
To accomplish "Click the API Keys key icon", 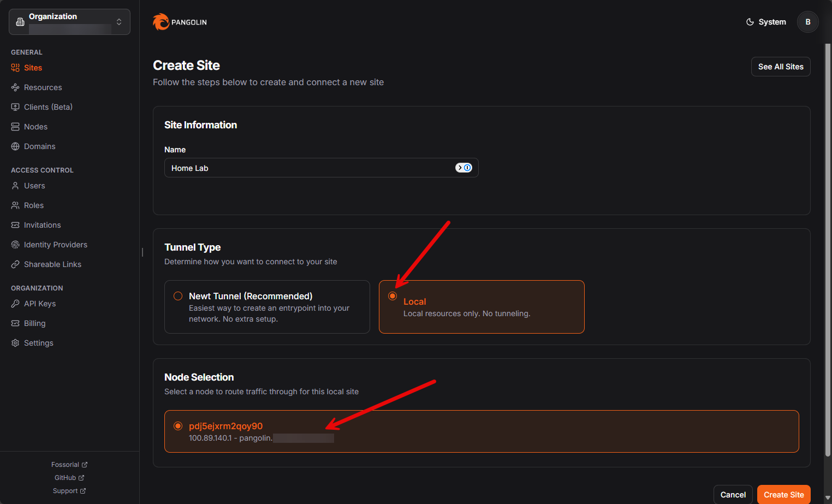I will click(x=15, y=304).
